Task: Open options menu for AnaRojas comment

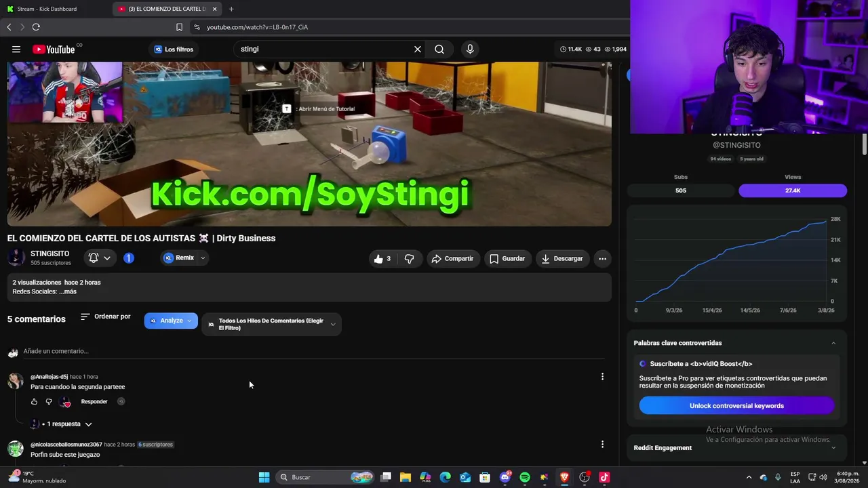Action: [x=602, y=376]
